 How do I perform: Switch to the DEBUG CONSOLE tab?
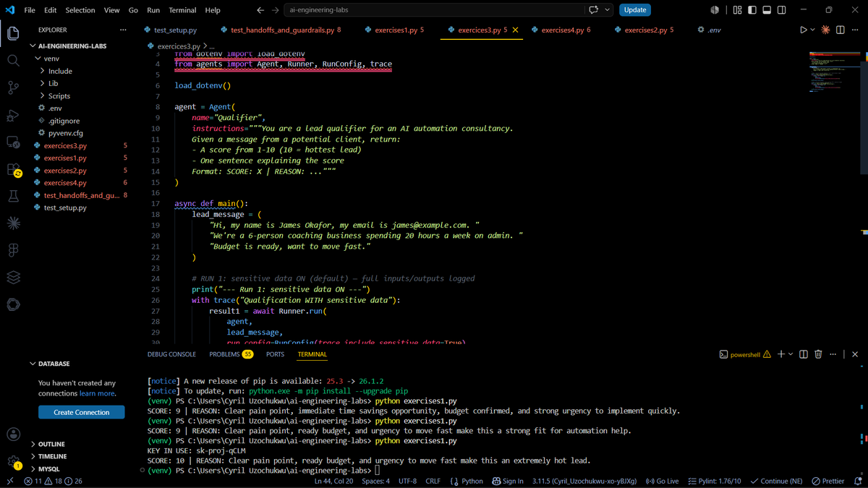(171, 354)
